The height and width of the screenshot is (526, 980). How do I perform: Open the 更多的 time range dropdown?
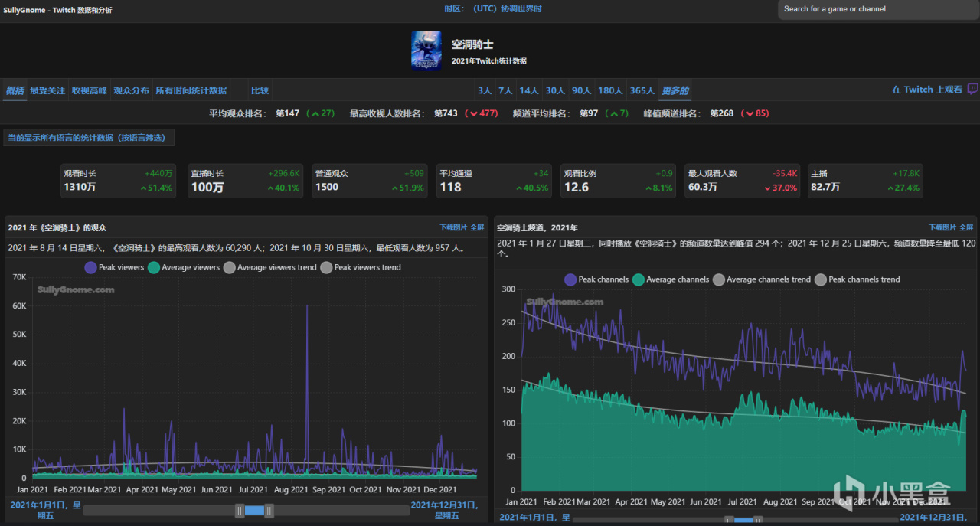[x=675, y=90]
